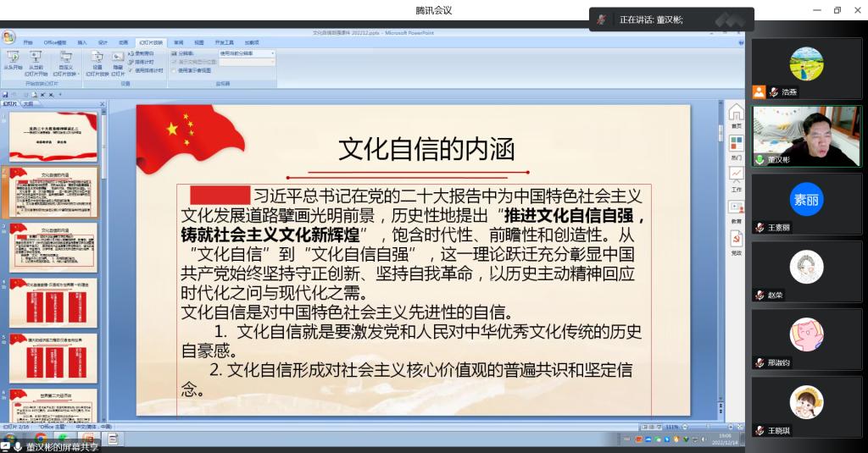Click Save icon in quick access toolbar
868x453 pixels.
tap(6, 95)
